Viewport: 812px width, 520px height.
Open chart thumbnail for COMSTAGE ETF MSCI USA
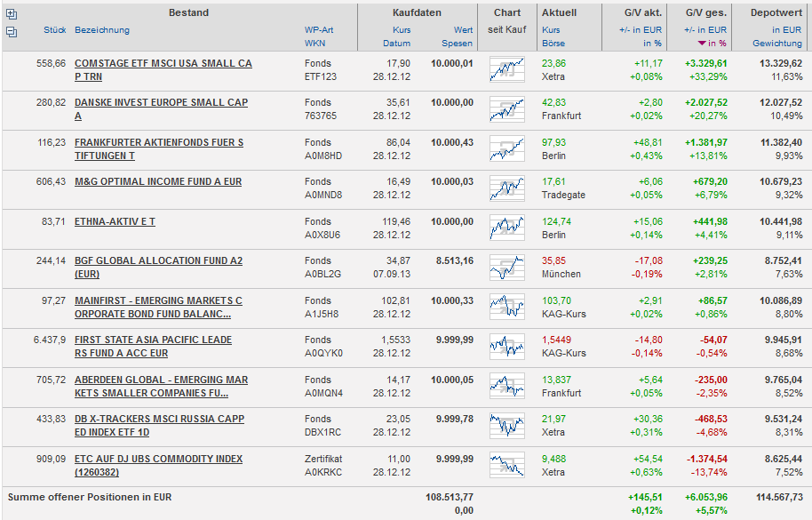[x=507, y=69]
